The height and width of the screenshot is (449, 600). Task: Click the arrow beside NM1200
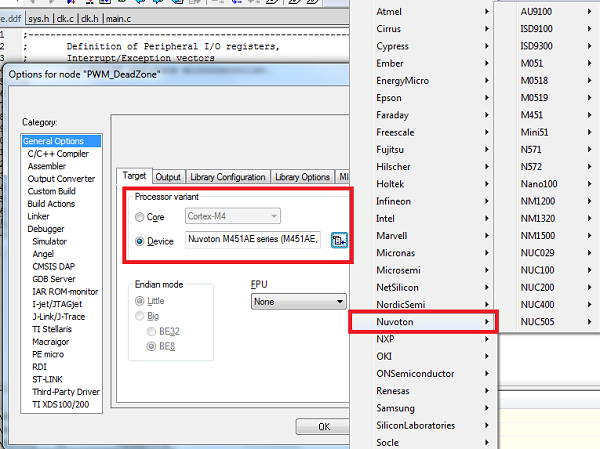click(x=590, y=201)
